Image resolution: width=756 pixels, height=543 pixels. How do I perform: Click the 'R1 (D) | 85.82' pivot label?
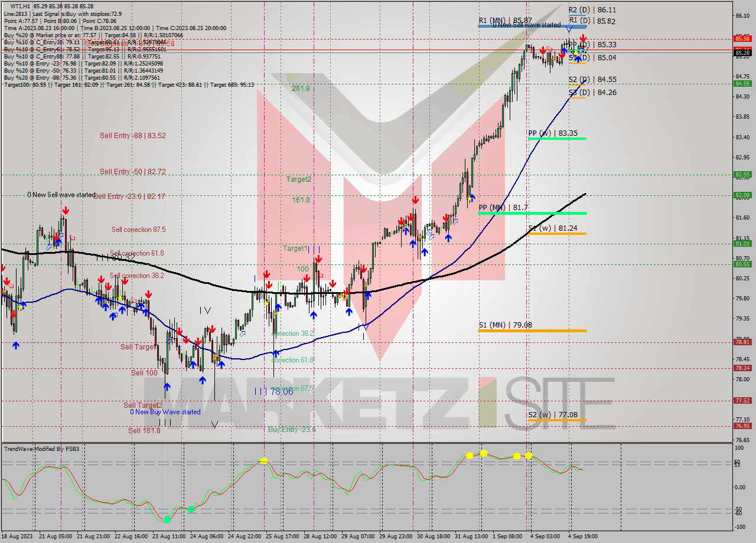[x=592, y=21]
